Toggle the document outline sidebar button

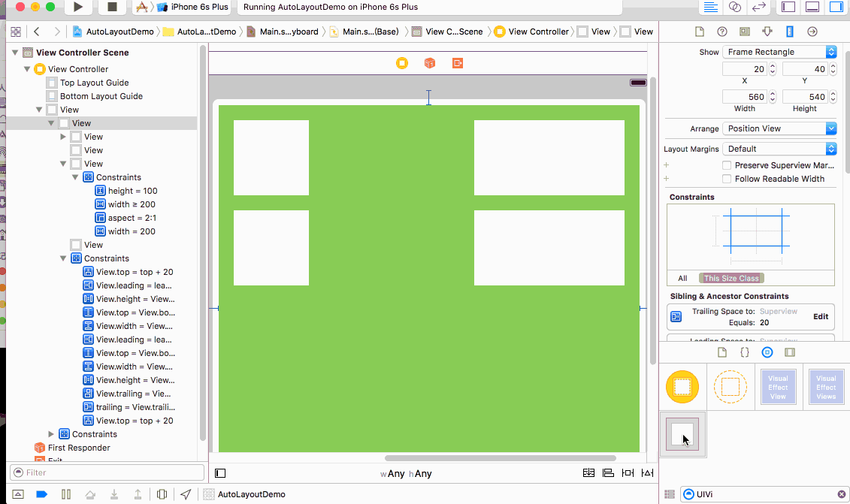[220, 473]
